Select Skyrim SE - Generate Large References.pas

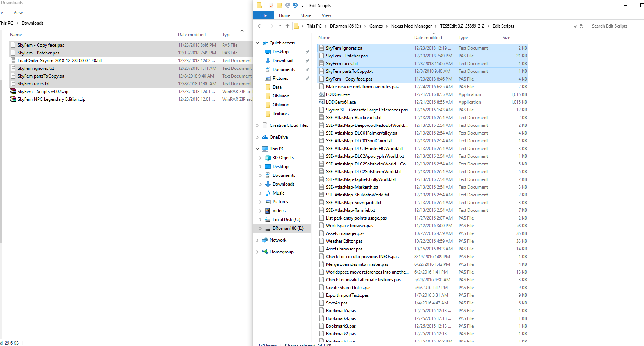click(x=367, y=110)
